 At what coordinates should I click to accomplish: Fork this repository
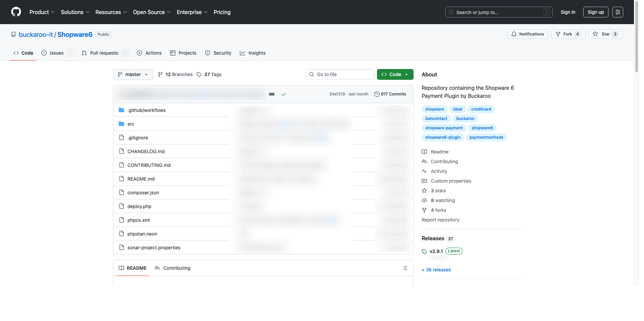[x=568, y=34]
